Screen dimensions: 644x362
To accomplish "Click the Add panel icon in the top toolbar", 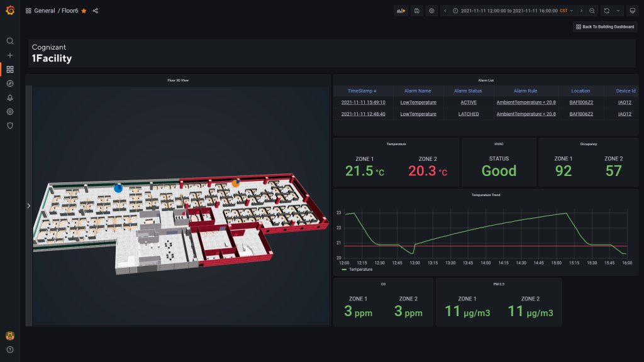I will tap(401, 11).
